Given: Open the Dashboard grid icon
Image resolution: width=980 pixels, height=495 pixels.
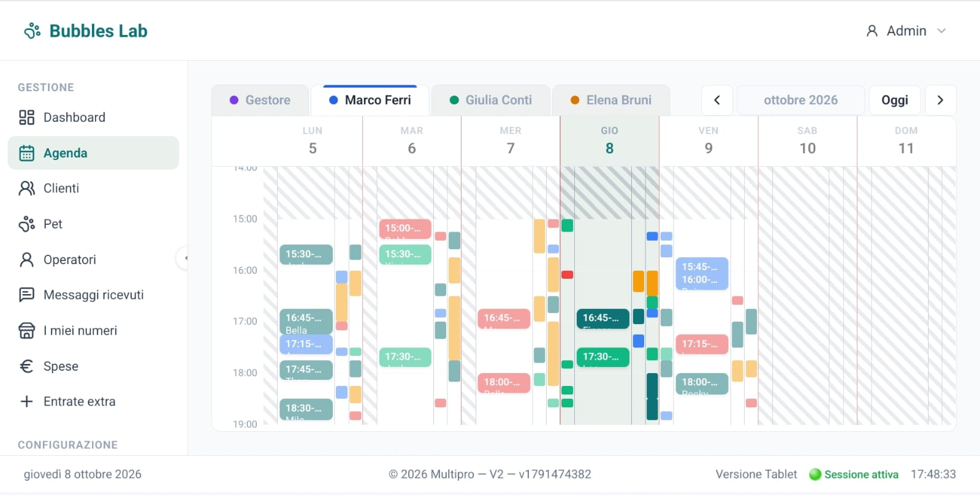Looking at the screenshot, I should 26,118.
